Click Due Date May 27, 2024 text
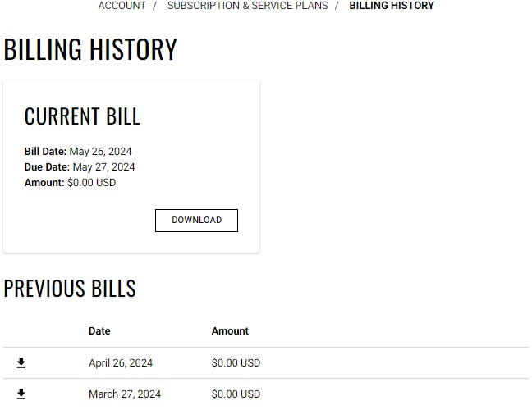This screenshot has height=410, width=532. (x=80, y=167)
